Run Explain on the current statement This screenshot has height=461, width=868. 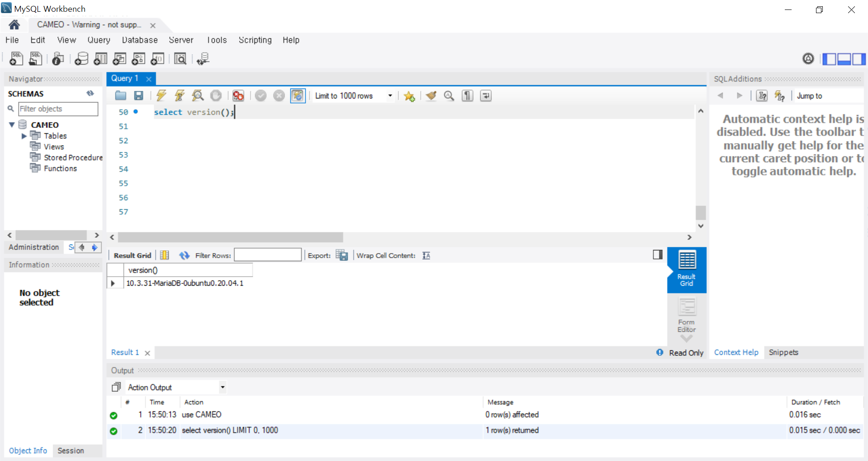click(198, 95)
